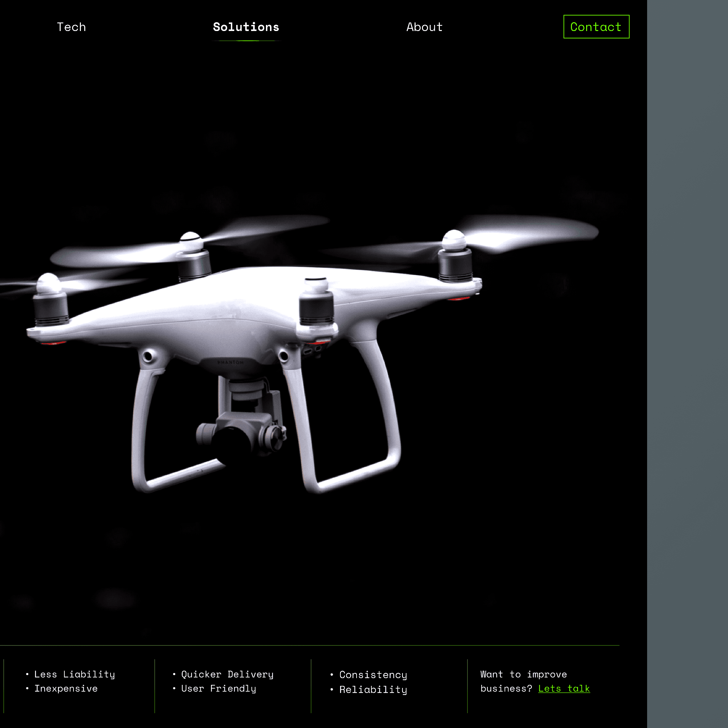Select the Solutions navigation tab
The height and width of the screenshot is (728, 728).
pyautogui.click(x=246, y=27)
